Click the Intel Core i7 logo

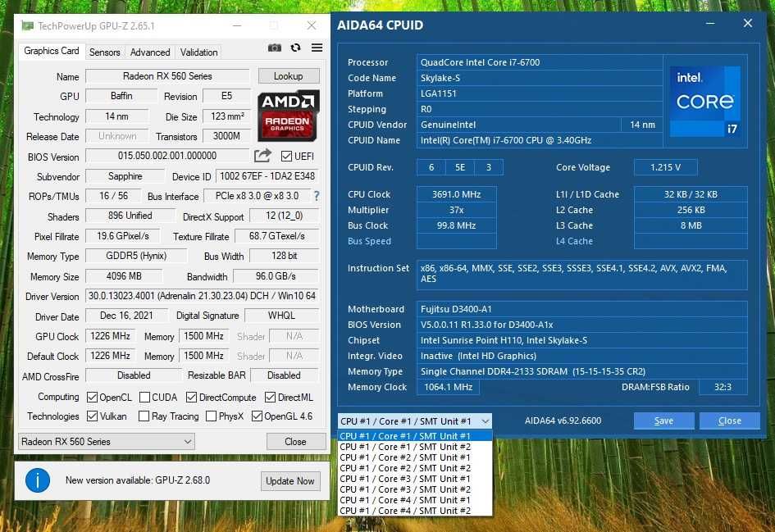click(x=705, y=102)
